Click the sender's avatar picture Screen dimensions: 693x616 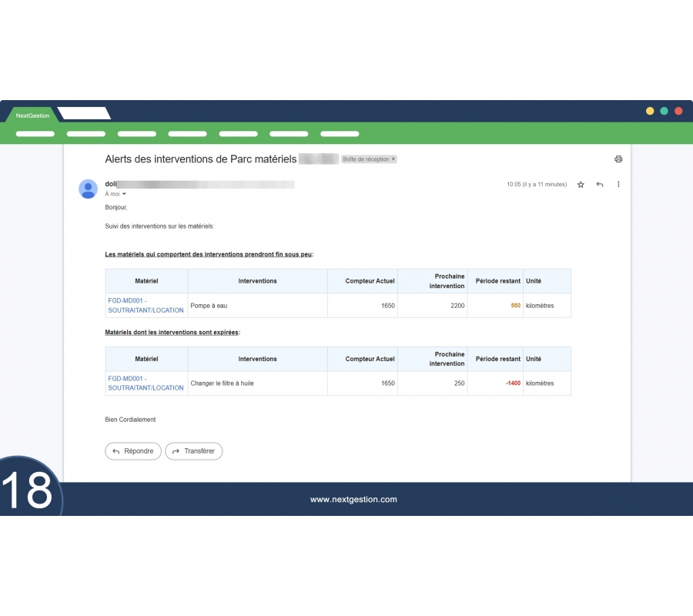point(89,189)
